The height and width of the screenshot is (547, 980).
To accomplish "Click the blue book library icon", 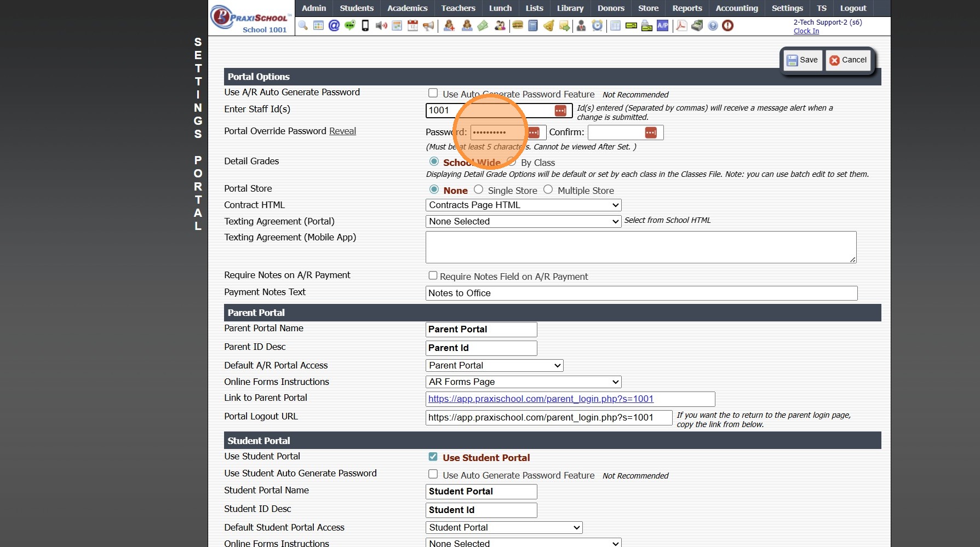I will 533,26.
